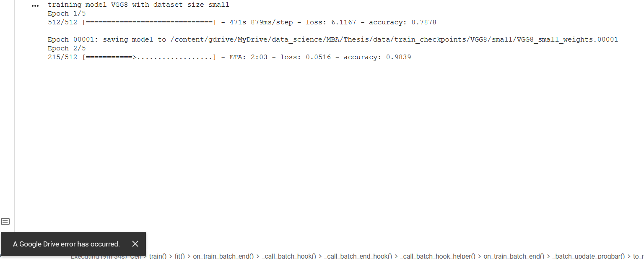Image resolution: width=644 pixels, height=262 pixels.
Task: Select fit() in the execution breadcrumb
Action: point(180,256)
